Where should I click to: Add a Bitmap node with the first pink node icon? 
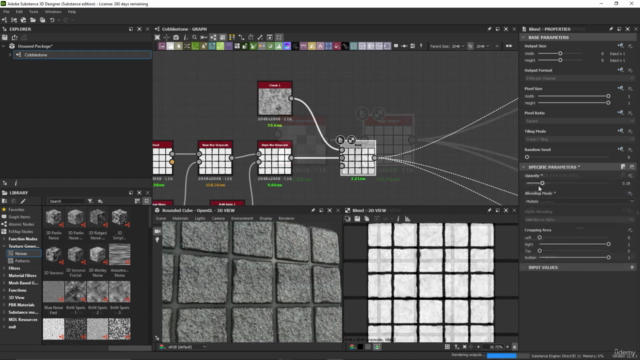162,46
